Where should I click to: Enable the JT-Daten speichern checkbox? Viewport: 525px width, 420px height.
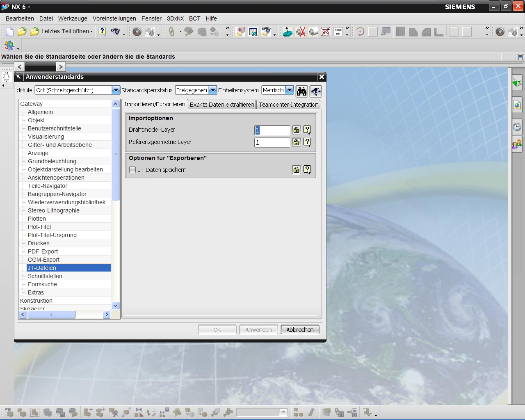click(132, 170)
